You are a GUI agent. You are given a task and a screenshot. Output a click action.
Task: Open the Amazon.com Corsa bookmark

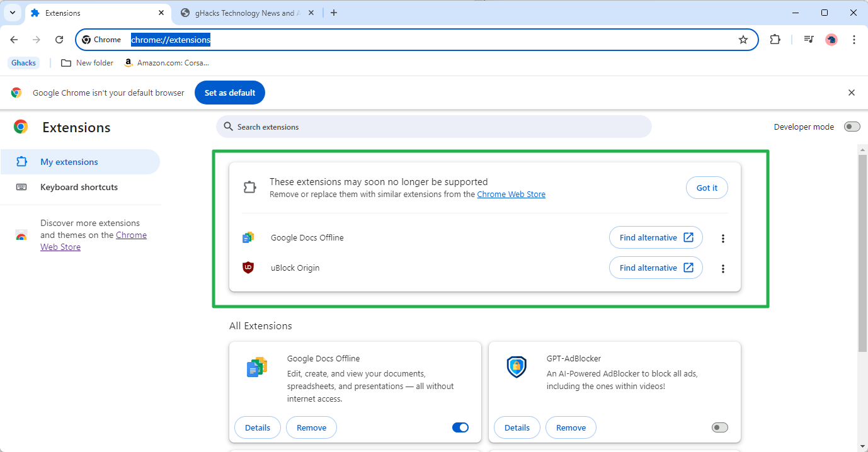pos(166,63)
